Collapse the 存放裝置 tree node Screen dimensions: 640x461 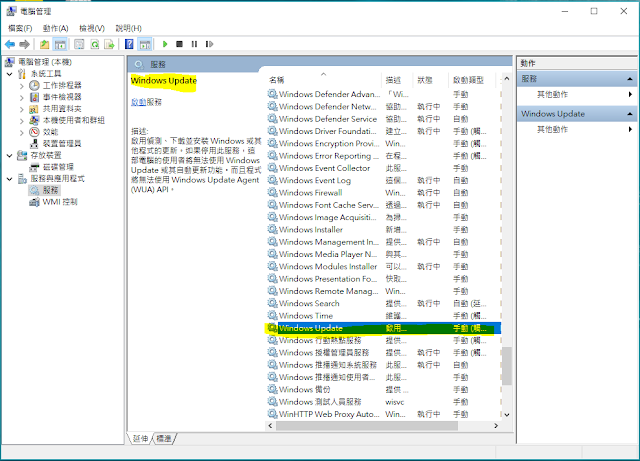(x=9, y=156)
